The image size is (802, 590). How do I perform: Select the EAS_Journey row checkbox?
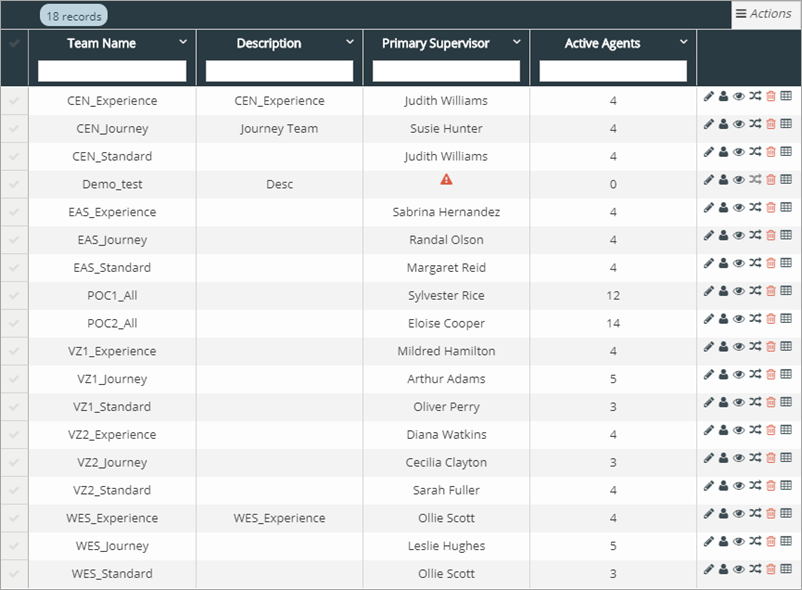[14, 240]
